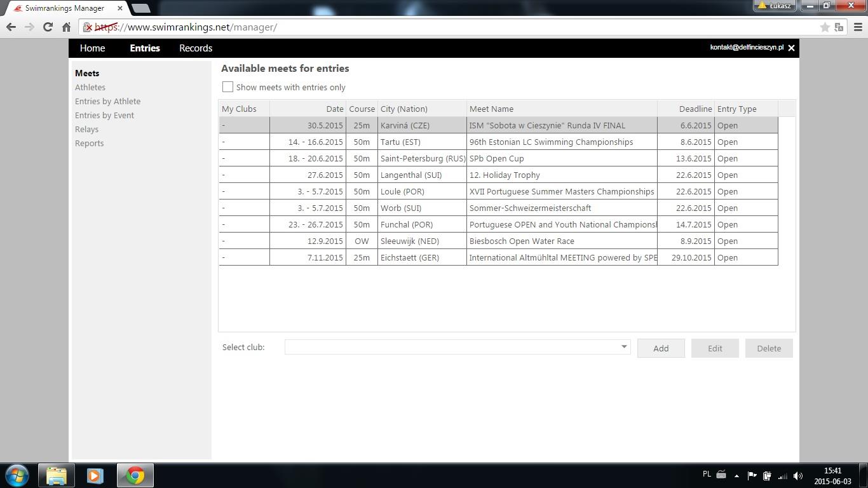
Task: Open the Home menu item
Action: [x=92, y=48]
